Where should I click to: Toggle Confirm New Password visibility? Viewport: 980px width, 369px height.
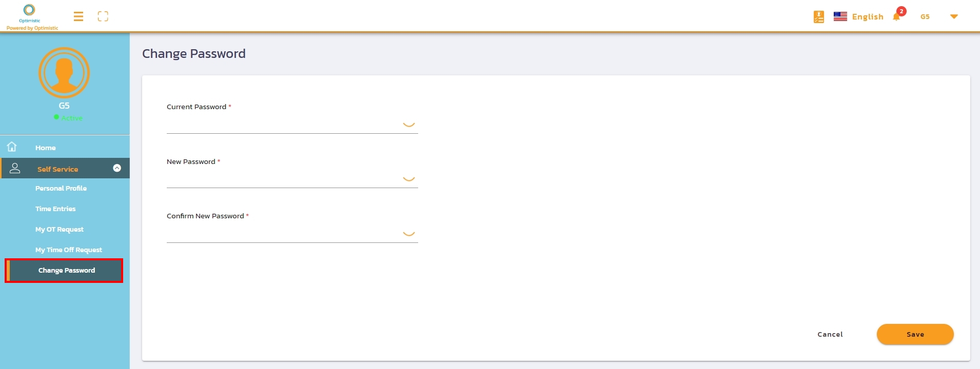(x=408, y=233)
